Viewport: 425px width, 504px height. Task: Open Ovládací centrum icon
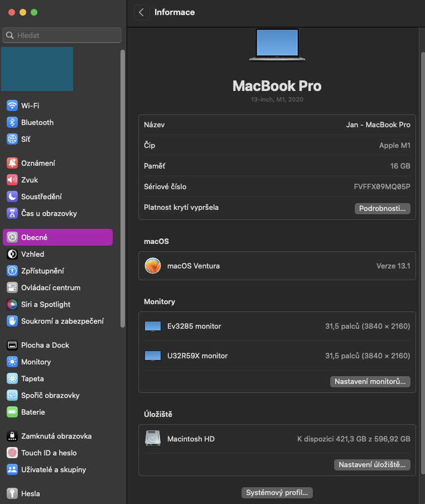click(12, 287)
